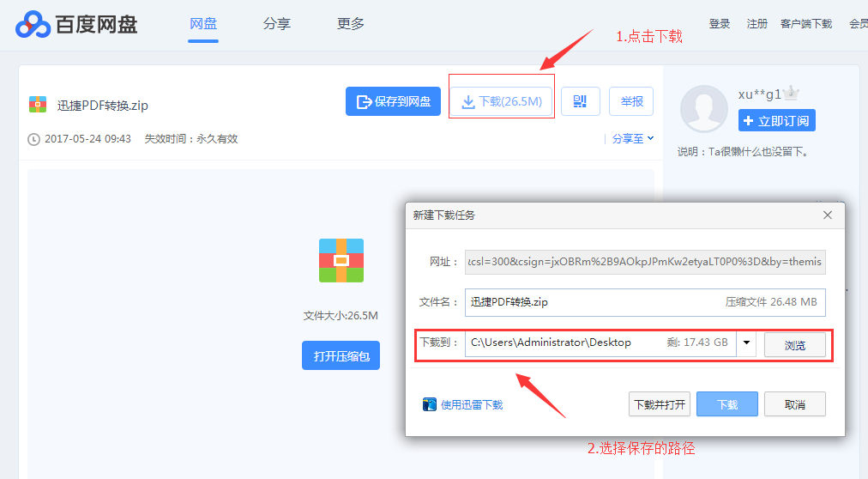868x479 pixels.
Task: Open the 更多 menu tab
Action: (351, 24)
